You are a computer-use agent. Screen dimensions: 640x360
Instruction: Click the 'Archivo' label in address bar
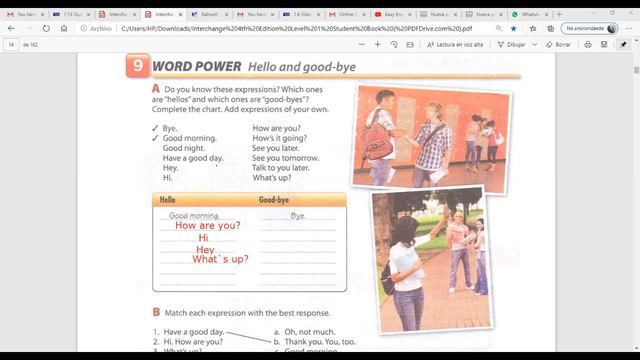click(101, 29)
